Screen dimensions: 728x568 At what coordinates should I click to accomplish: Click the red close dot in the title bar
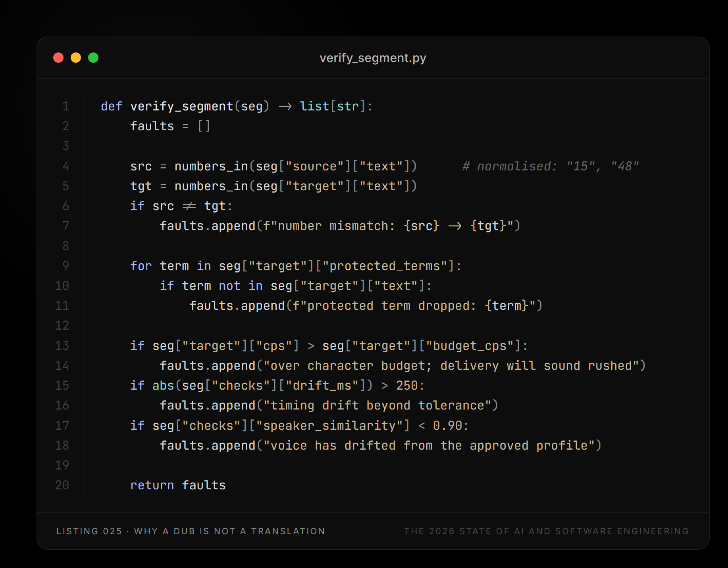coord(58,58)
